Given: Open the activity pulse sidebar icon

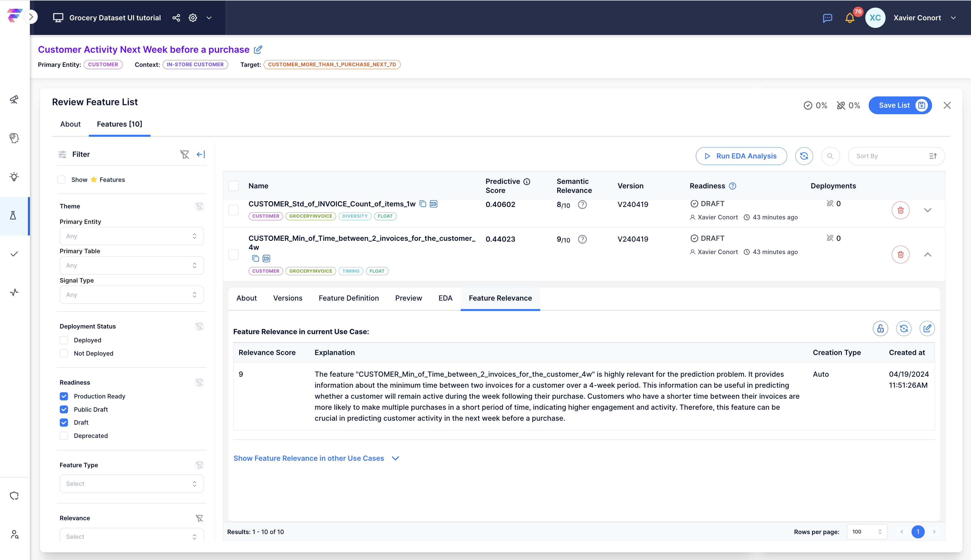Looking at the screenshot, I should click(x=14, y=292).
